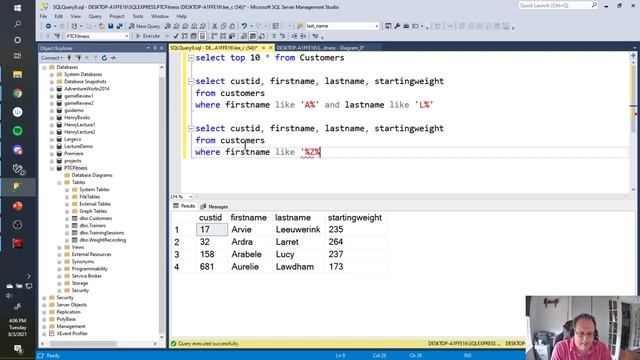Click the Disconnect plug icon in Object Explorer
640x360 pixels.
pos(78,58)
